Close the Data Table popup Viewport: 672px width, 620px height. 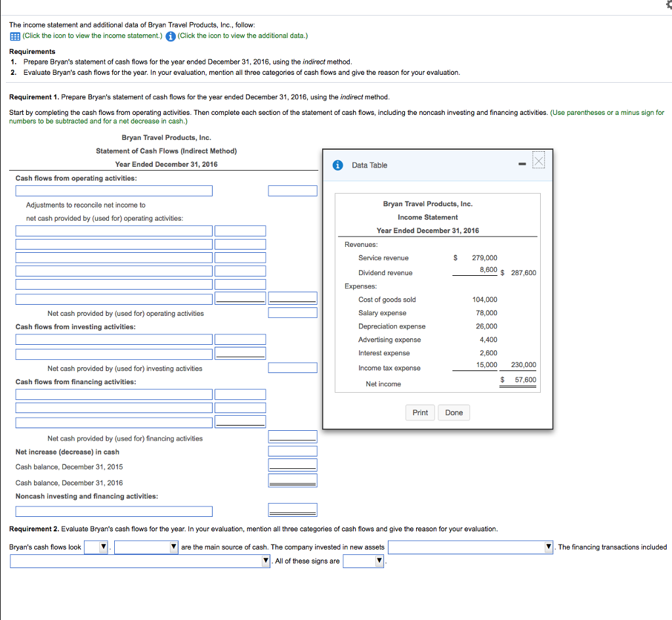coord(539,161)
